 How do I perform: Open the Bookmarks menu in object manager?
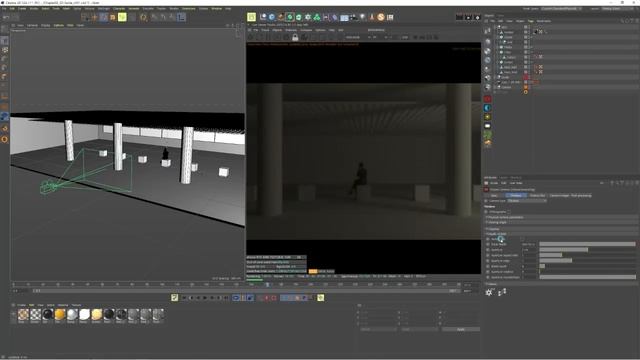pos(544,21)
